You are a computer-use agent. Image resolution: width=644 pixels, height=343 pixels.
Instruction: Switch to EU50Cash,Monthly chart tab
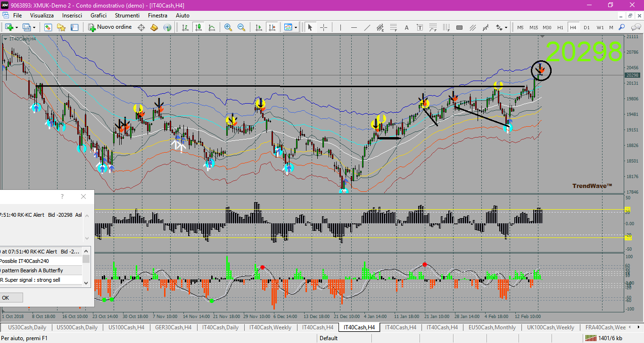(x=493, y=327)
